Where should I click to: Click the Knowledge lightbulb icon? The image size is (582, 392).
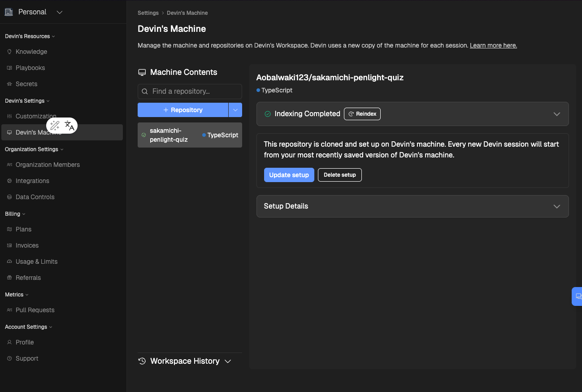(x=9, y=52)
